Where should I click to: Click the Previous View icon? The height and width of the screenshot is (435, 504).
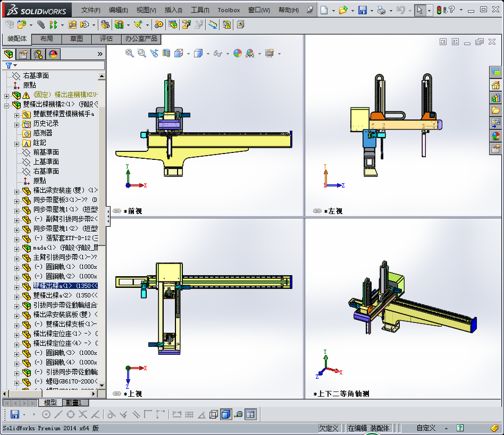tap(154, 53)
